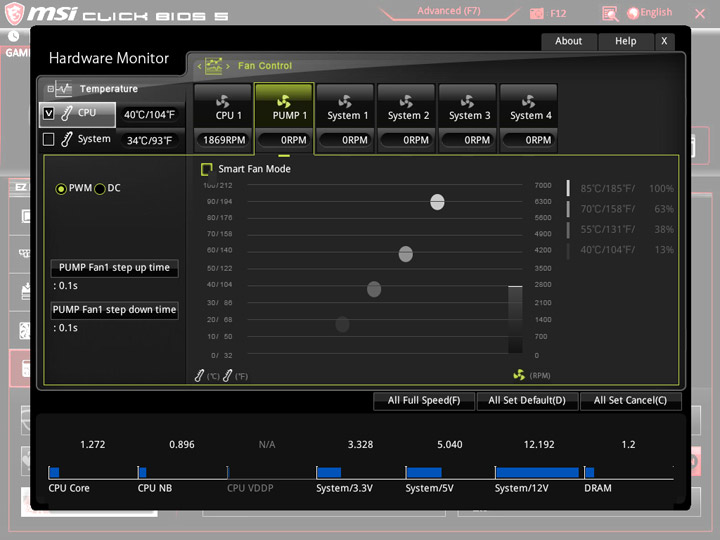Viewport: 720px width, 540px height.
Task: Click the Advanced (F7) mode switch
Action: coord(449,11)
